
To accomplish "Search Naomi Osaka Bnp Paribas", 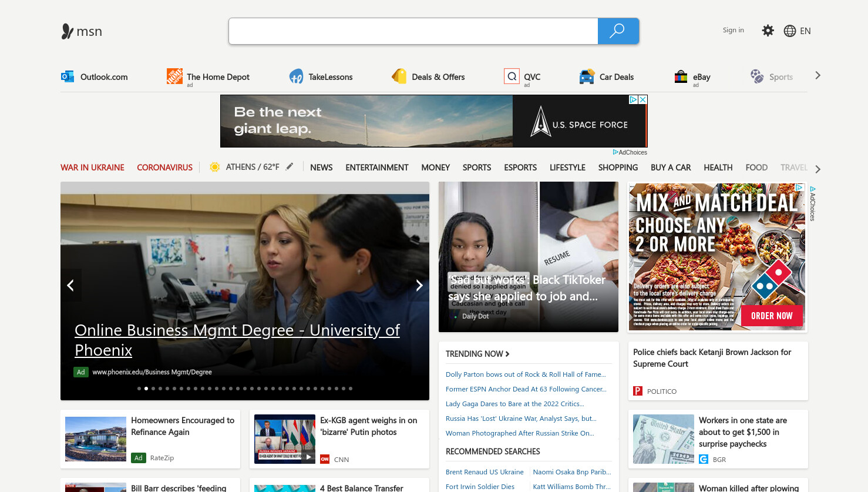I will click(572, 472).
